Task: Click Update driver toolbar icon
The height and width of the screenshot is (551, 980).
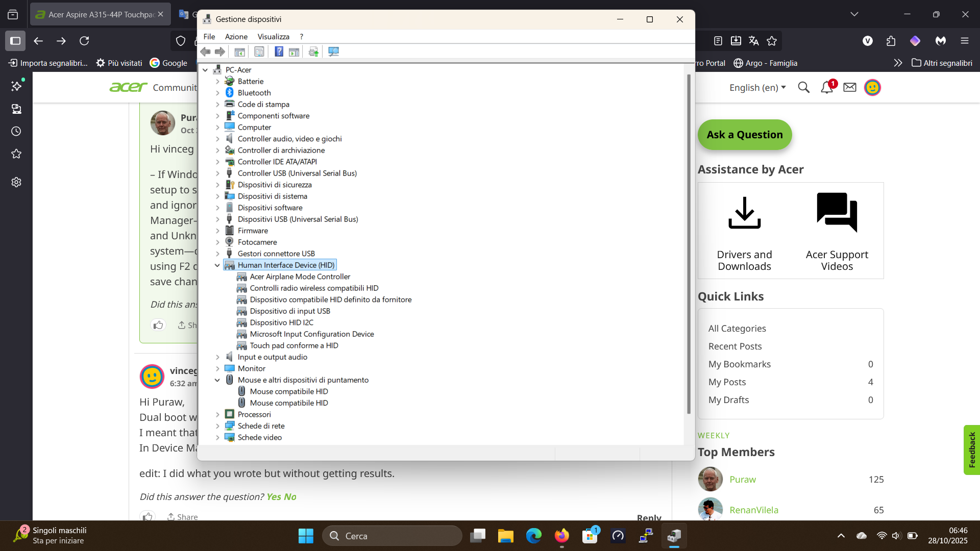Action: click(313, 52)
